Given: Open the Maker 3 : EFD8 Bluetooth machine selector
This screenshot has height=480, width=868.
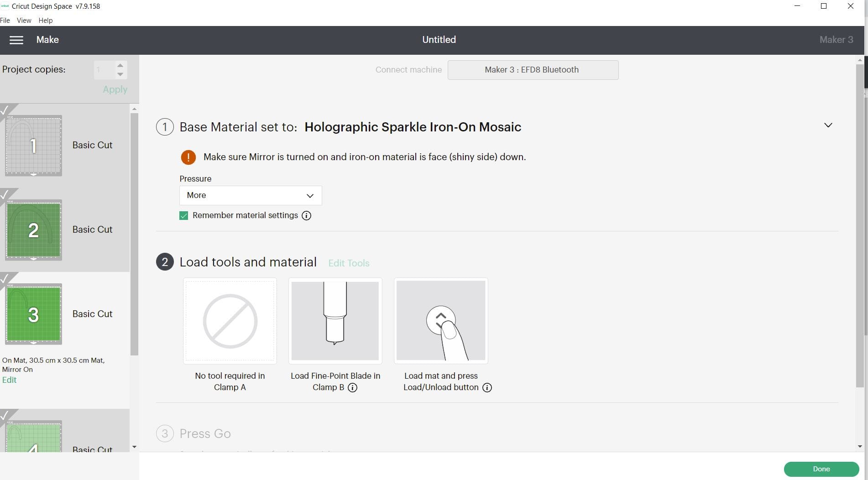Looking at the screenshot, I should click(533, 70).
